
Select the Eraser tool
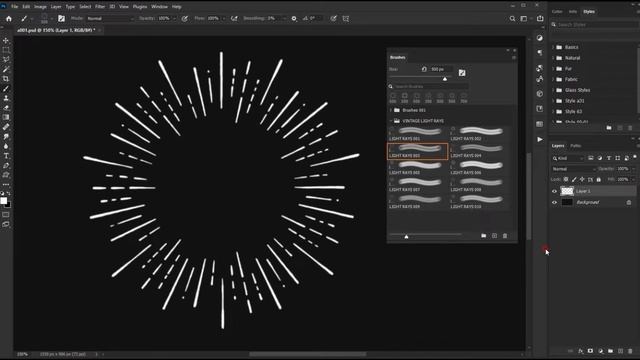pyautogui.click(x=6, y=108)
